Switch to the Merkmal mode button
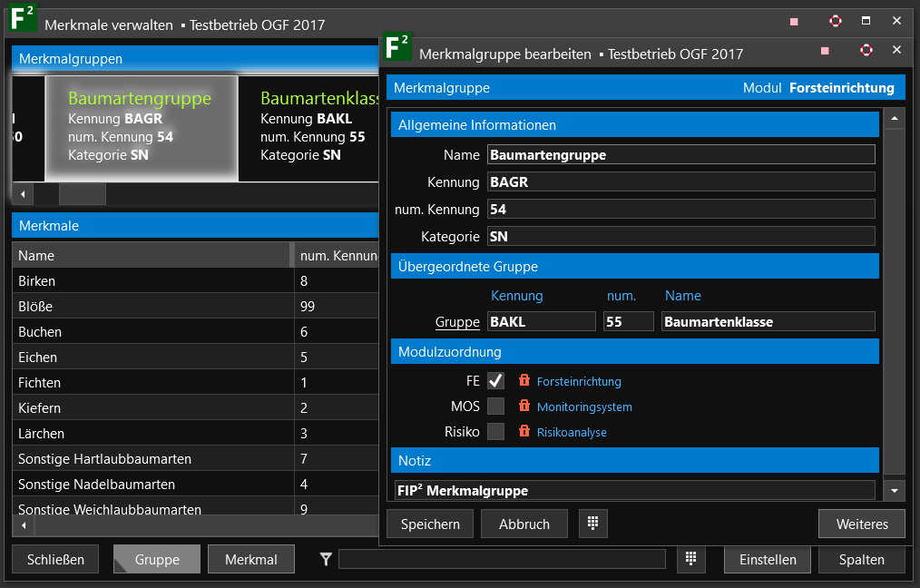Viewport: 920px width, 588px height. pos(251,559)
